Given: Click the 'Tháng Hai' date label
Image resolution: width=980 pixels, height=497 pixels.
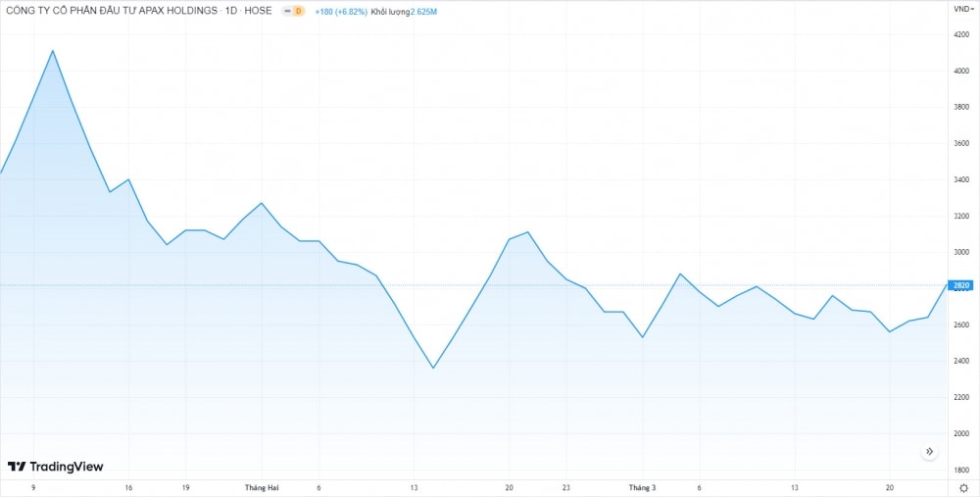Looking at the screenshot, I should tap(262, 487).
